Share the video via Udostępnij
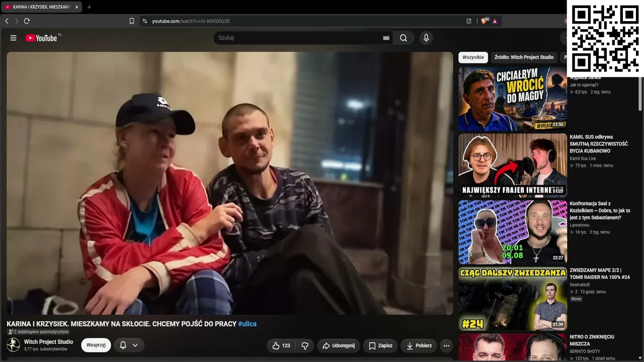The image size is (644, 362). coord(338,346)
